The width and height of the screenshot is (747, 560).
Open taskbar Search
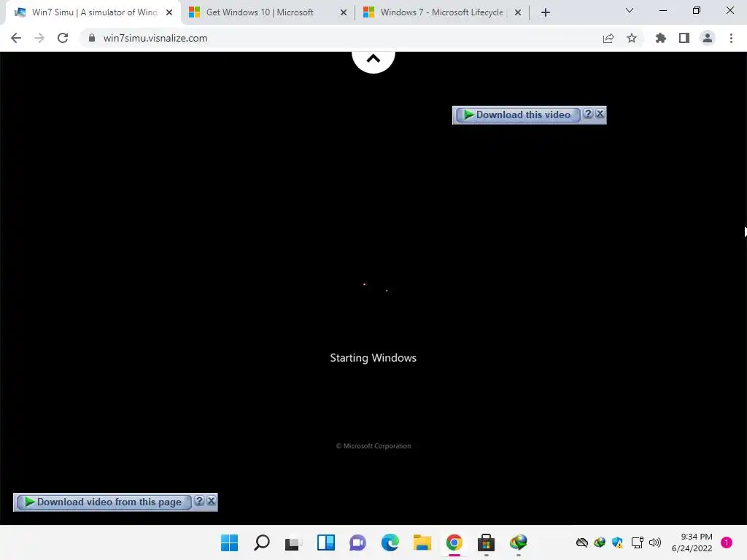262,542
